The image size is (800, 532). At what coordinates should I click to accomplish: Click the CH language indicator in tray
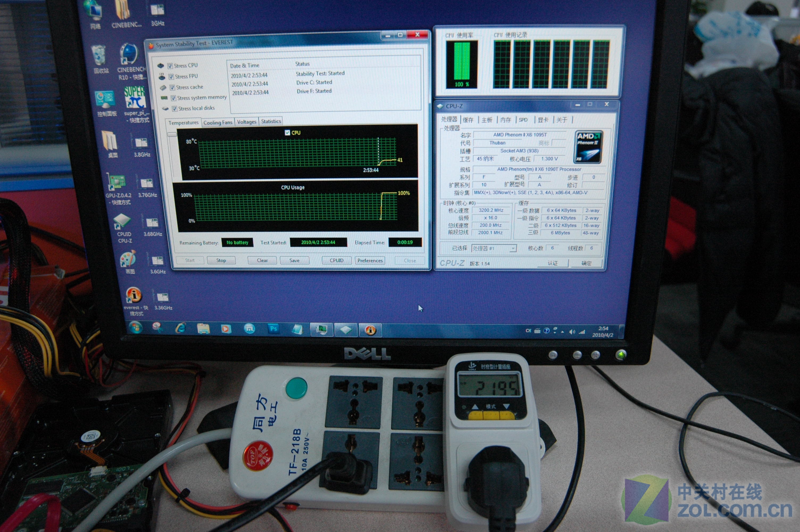click(x=528, y=330)
